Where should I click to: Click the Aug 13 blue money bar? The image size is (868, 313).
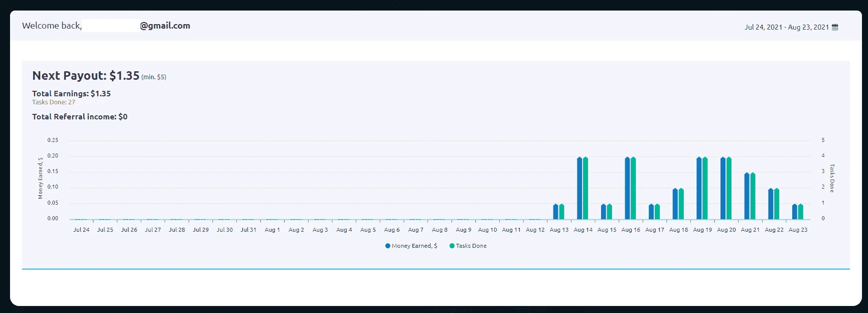[x=555, y=212]
